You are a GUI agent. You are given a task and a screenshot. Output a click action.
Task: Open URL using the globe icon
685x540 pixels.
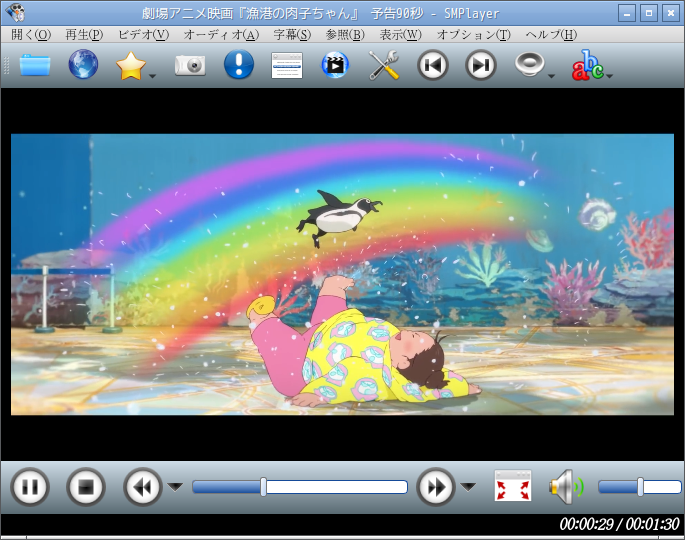[x=83, y=65]
